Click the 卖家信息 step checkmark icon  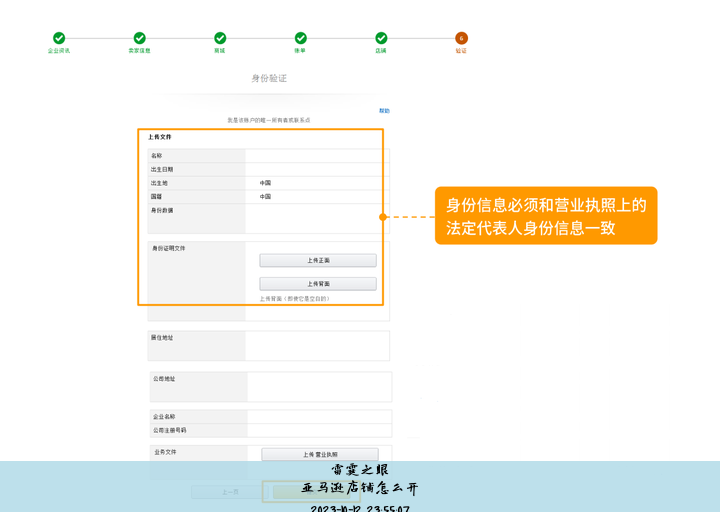click(x=140, y=38)
